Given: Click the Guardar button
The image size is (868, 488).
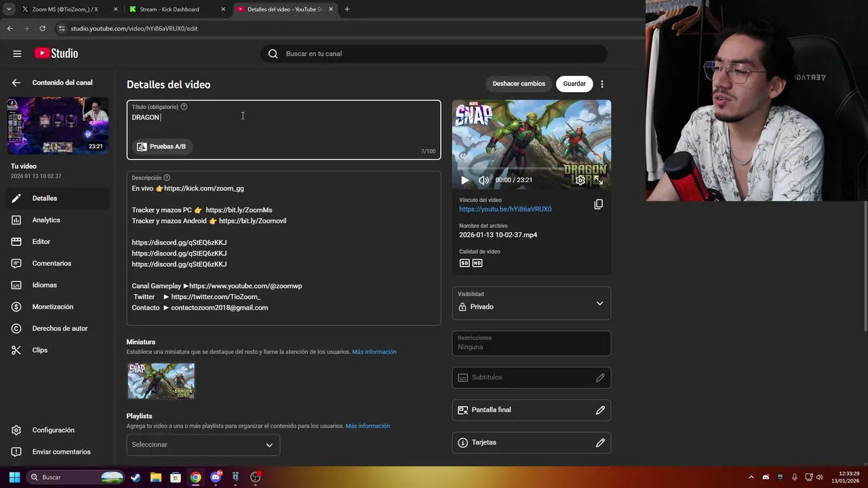Looking at the screenshot, I should tap(574, 84).
